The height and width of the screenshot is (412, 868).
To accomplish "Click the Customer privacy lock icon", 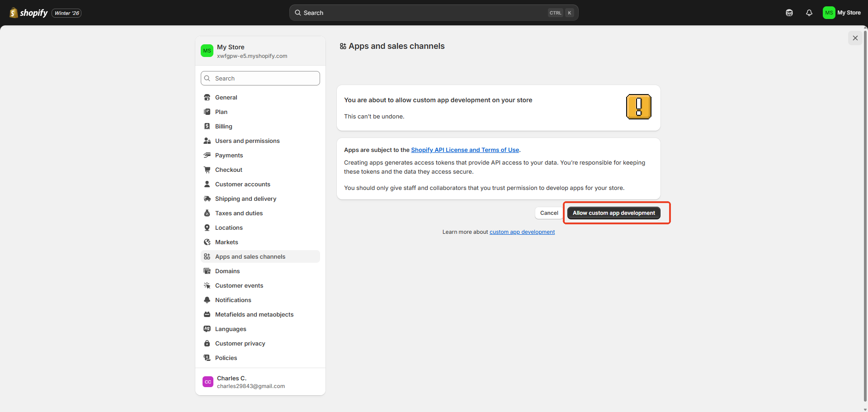I will pos(207,343).
